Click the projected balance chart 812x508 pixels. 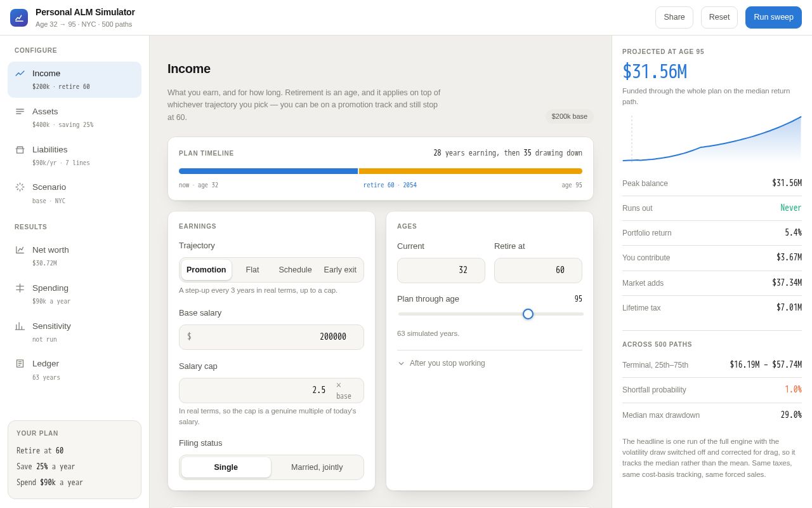point(712,138)
